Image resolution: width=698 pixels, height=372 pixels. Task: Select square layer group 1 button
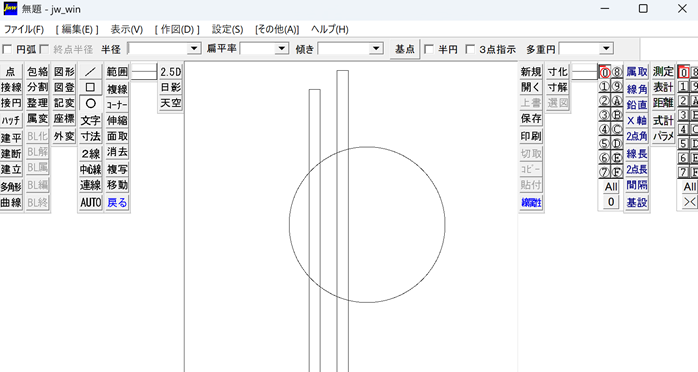pos(683,86)
